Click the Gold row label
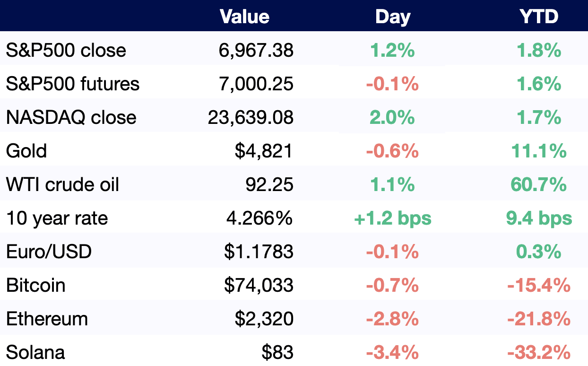588x366 pixels. click(26, 151)
